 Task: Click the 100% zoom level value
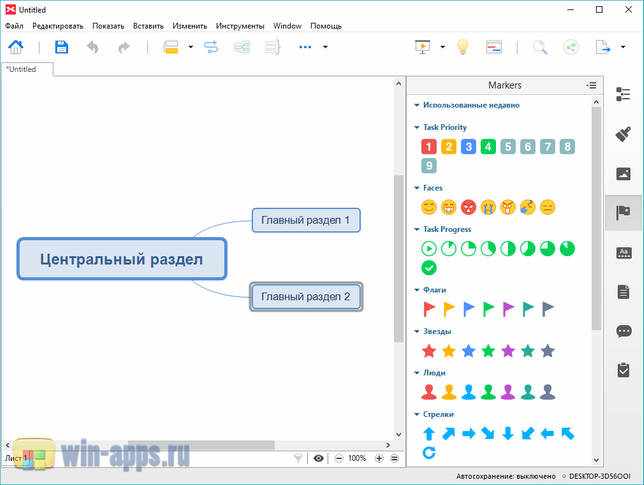357,458
